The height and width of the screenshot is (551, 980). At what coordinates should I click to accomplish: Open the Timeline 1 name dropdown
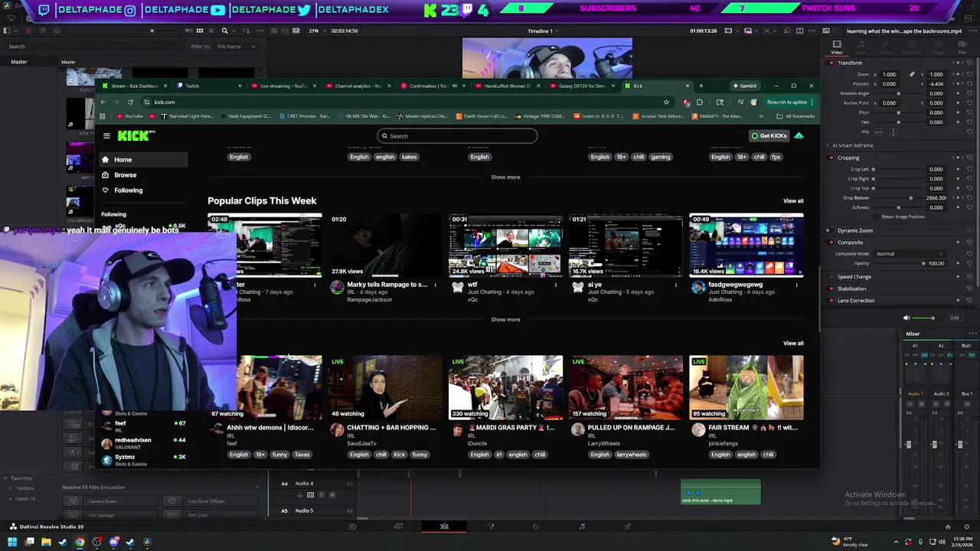[x=543, y=31]
